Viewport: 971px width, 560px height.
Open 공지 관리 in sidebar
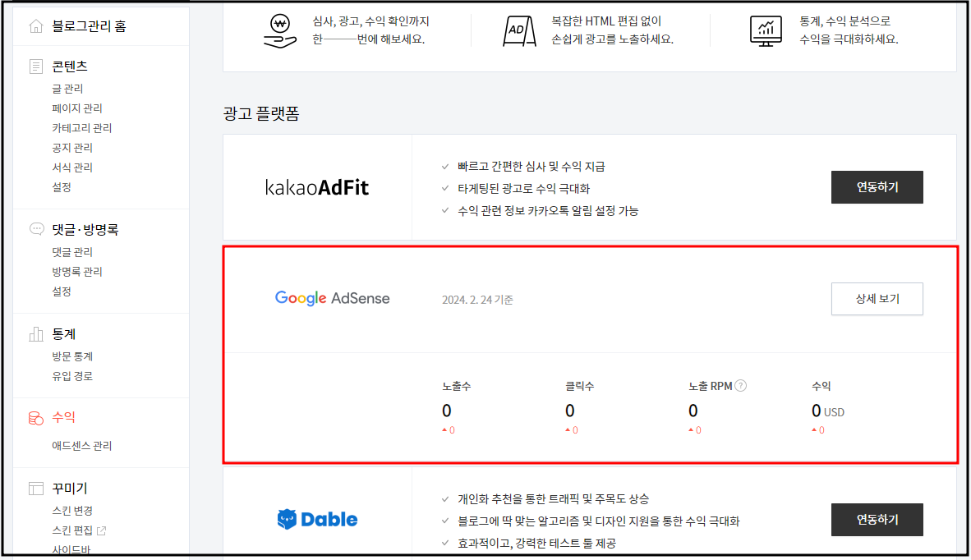click(x=71, y=148)
